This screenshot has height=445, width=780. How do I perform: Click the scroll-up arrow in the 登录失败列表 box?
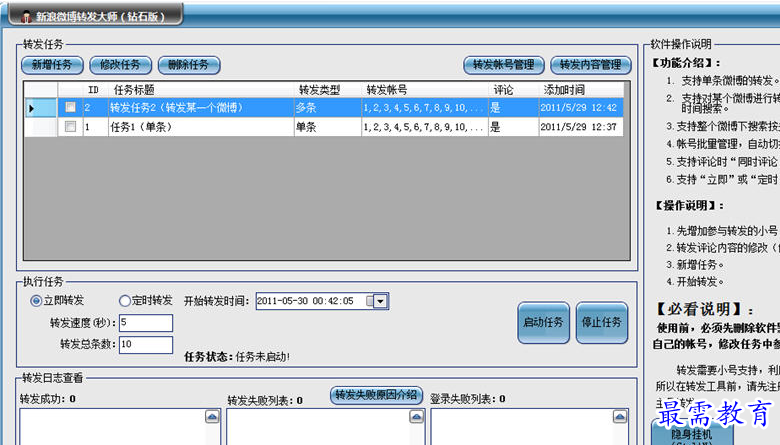coord(620,416)
